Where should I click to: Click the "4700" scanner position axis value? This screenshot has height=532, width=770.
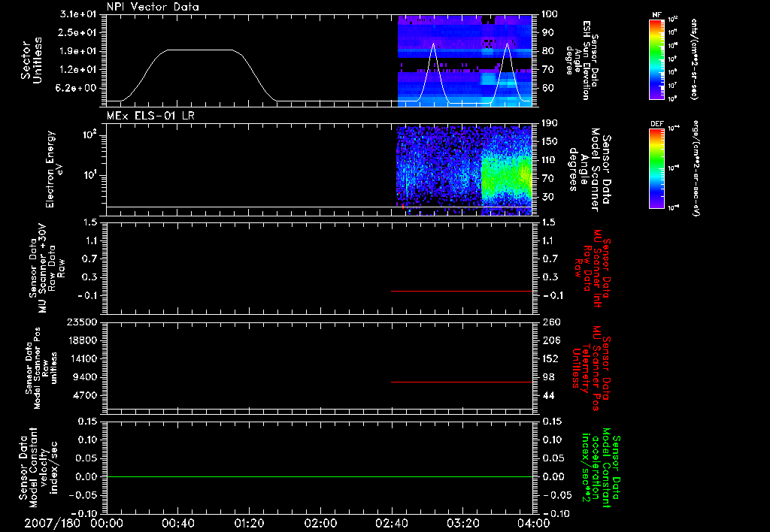point(86,395)
